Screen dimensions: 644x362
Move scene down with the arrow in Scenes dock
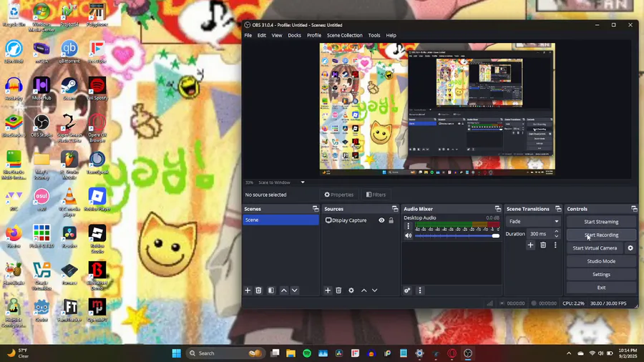coord(295,290)
